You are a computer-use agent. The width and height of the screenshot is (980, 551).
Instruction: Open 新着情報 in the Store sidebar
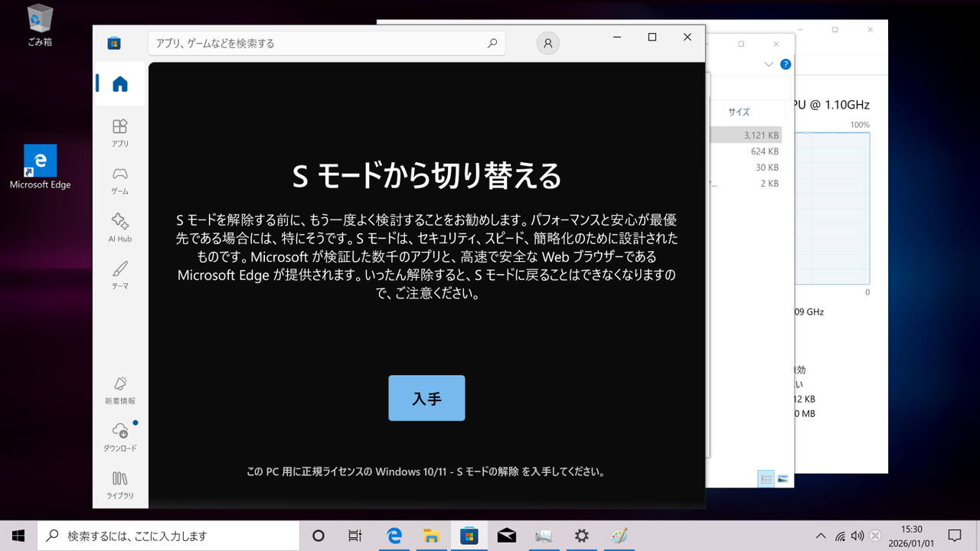pyautogui.click(x=119, y=390)
